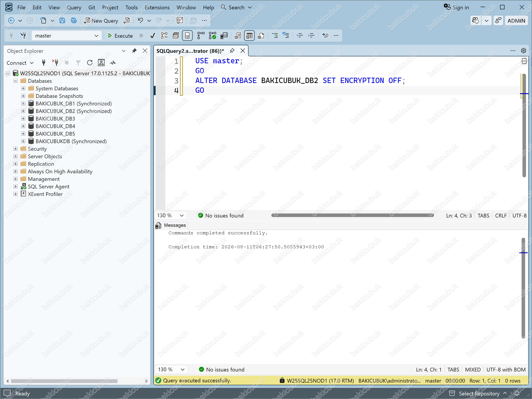Click line 3 ALTER DATABASE statement
The height and width of the screenshot is (399, 532).
300,80
